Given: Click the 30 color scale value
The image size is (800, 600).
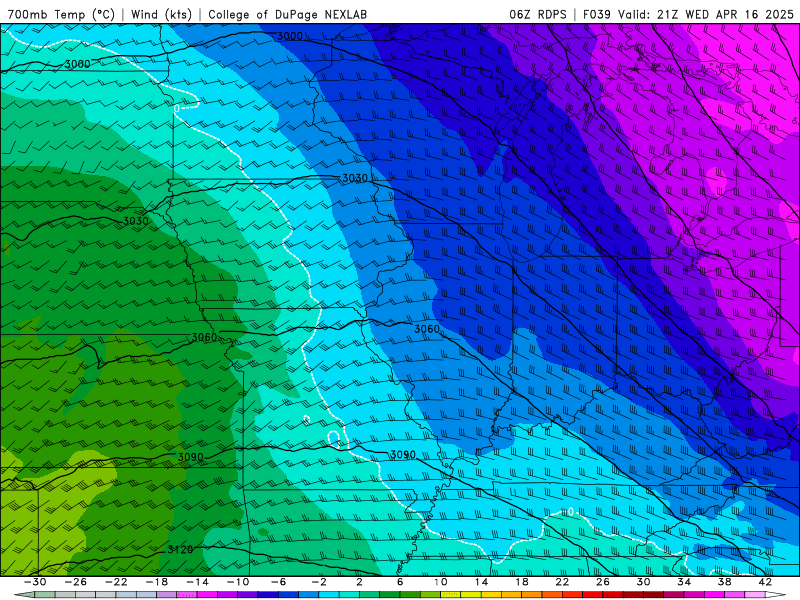Looking at the screenshot, I should 643,582.
